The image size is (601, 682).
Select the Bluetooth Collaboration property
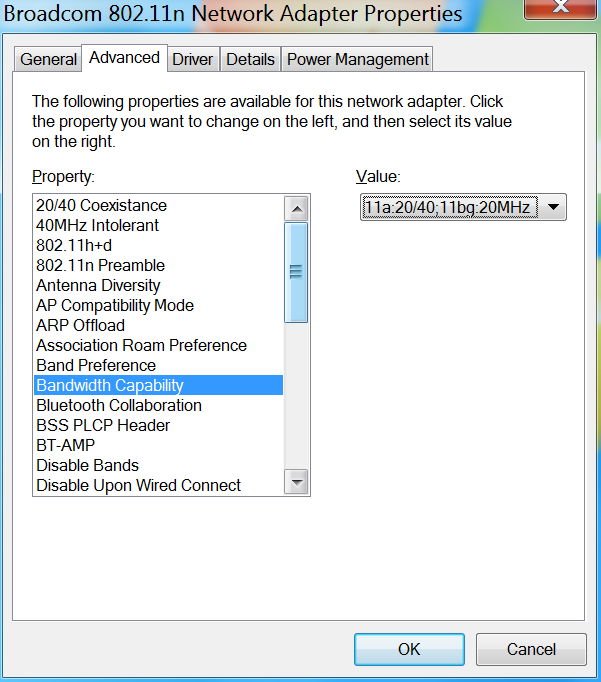click(158, 405)
